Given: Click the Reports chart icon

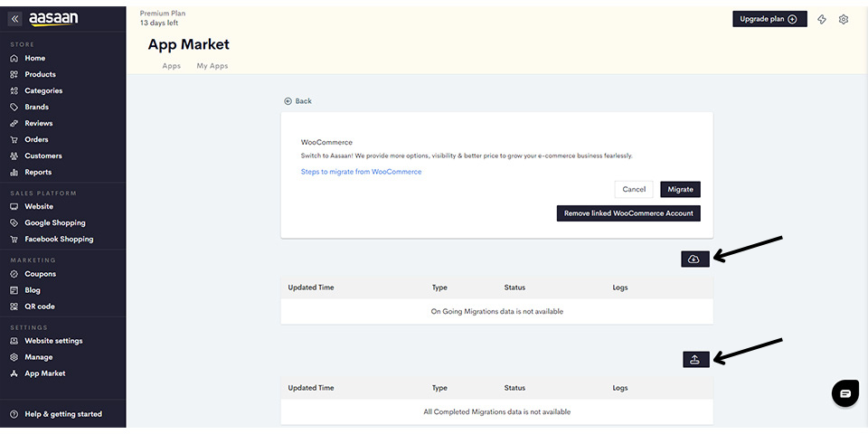Looking at the screenshot, I should coord(14,172).
